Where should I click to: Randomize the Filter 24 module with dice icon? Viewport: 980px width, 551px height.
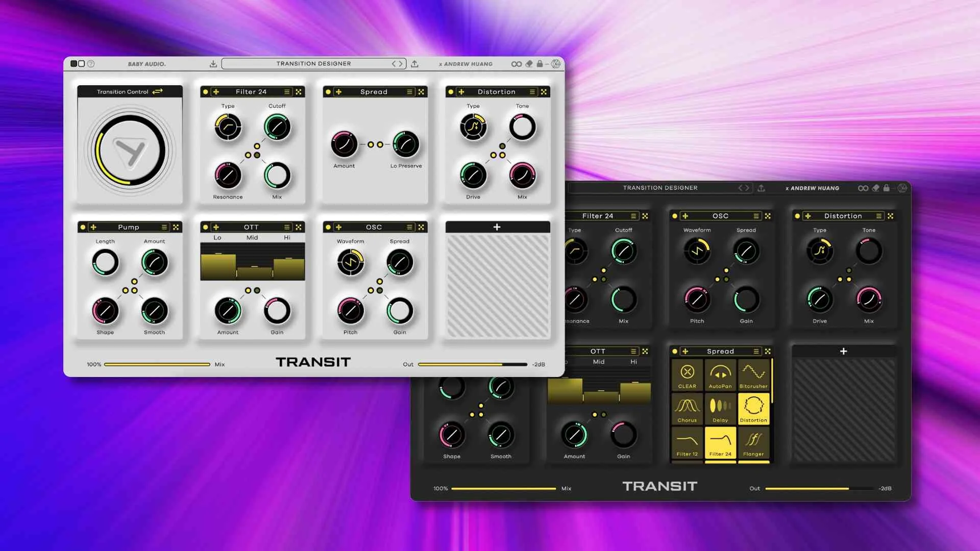[x=299, y=92]
